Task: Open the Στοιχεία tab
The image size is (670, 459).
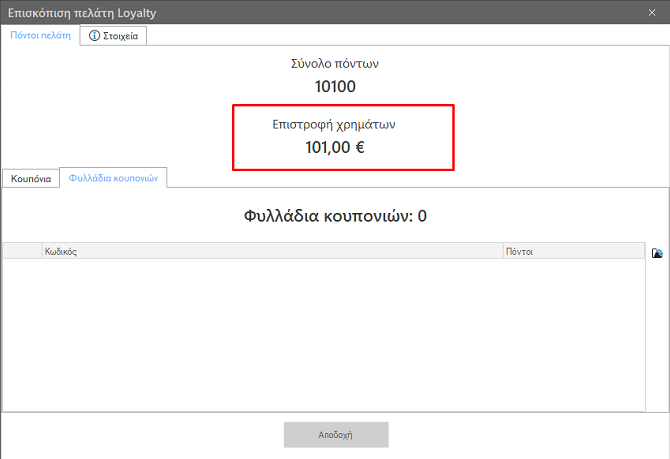Action: coord(113,36)
